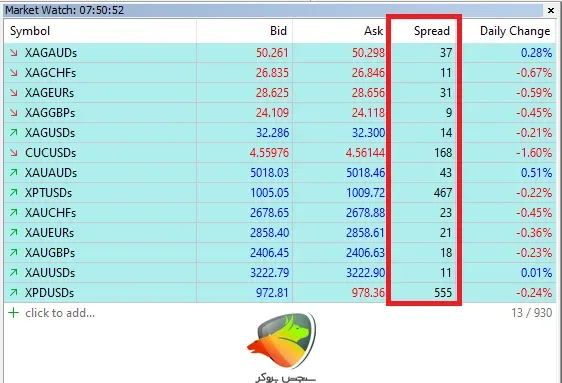Select the XAGGBPs symbol name
The width and height of the screenshot is (562, 383).
(50, 113)
